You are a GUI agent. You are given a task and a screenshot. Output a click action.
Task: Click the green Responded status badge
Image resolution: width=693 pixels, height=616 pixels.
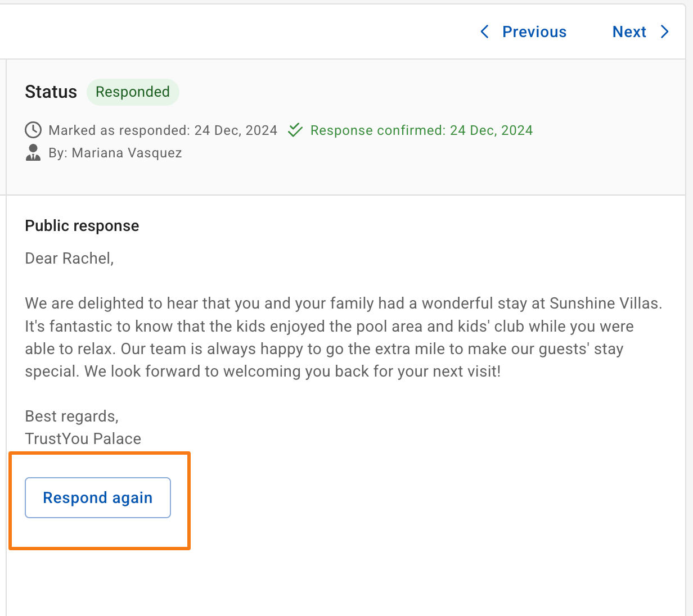pyautogui.click(x=133, y=92)
